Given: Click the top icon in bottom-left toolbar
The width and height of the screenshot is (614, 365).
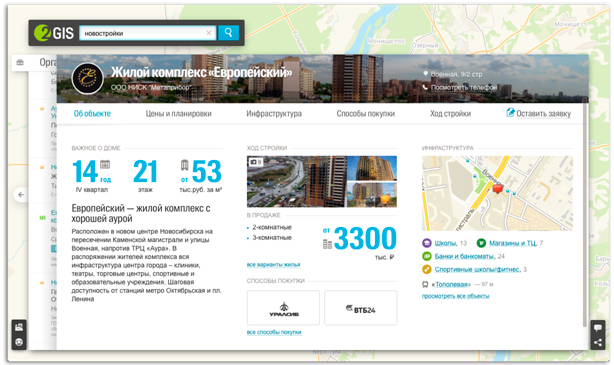Looking at the screenshot, I should click(19, 327).
